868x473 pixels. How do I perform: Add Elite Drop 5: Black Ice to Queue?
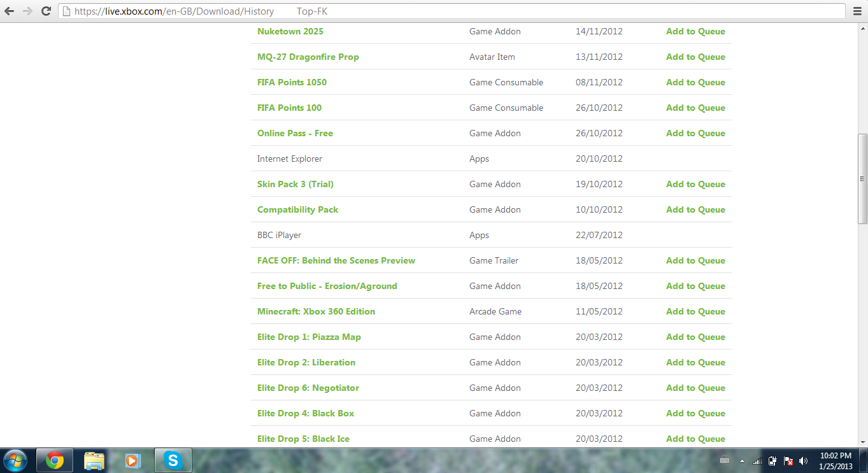(695, 439)
